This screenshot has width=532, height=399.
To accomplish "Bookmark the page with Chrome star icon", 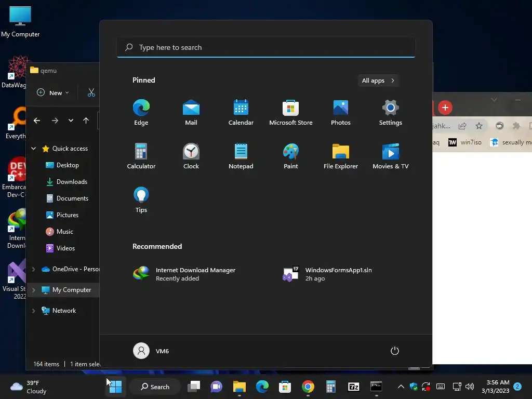I will (x=478, y=126).
